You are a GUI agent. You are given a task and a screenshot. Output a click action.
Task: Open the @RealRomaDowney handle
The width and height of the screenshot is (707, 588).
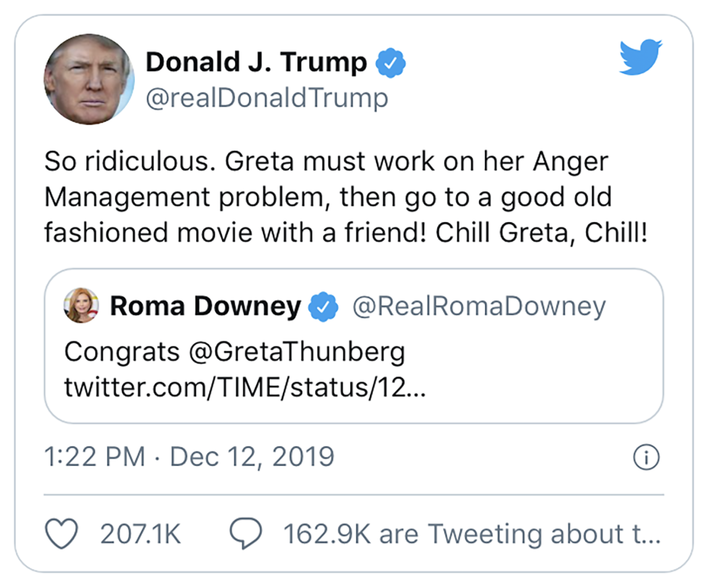[479, 306]
